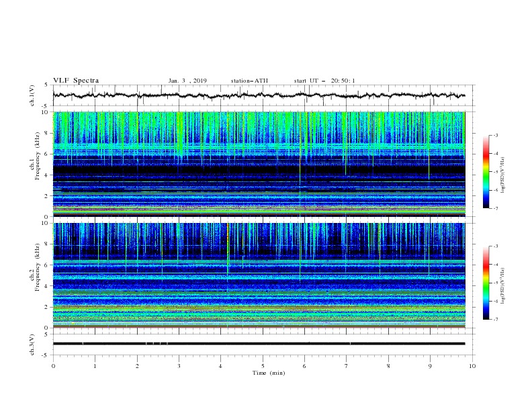
Task: Click the "5" tick on ch.3(V) axis
Action: tap(46, 334)
